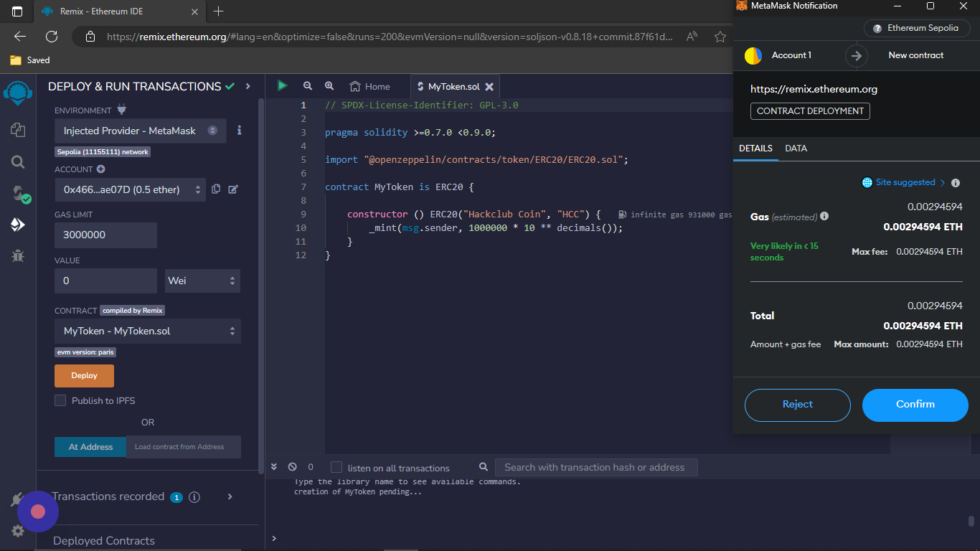Viewport: 980px width, 551px height.
Task: Click the environment info icon
Action: pyautogui.click(x=239, y=131)
